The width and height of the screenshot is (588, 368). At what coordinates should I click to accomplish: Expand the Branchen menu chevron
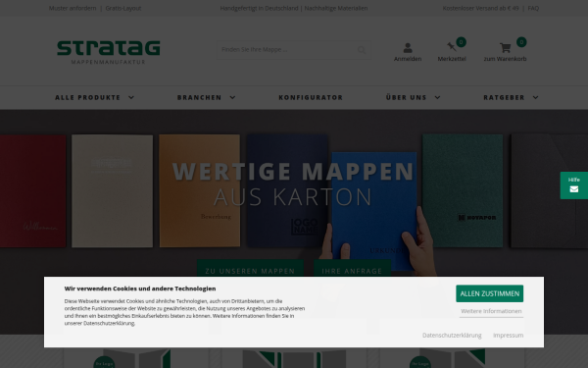coord(232,97)
